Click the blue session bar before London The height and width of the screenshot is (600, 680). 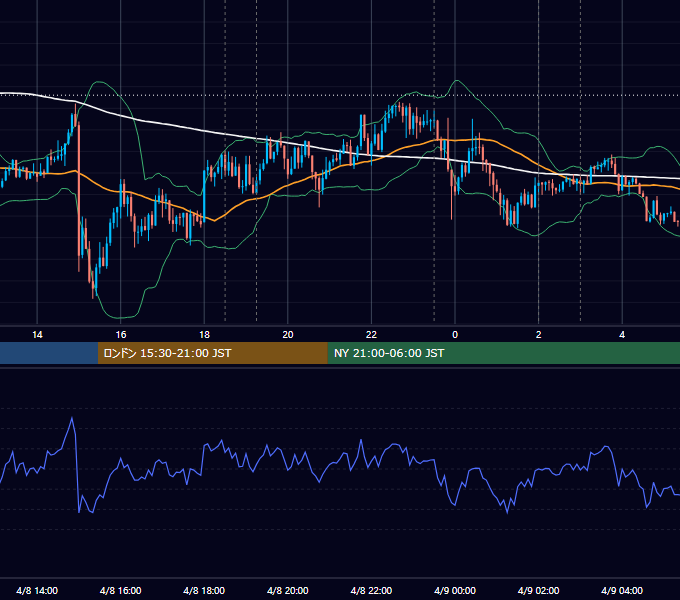point(49,353)
